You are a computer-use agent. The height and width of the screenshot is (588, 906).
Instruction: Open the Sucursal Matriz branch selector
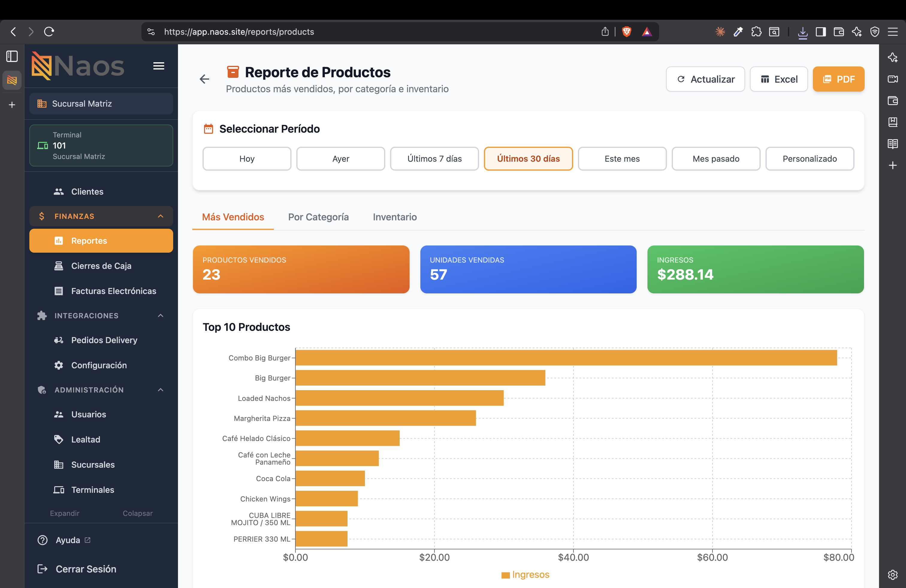point(101,104)
